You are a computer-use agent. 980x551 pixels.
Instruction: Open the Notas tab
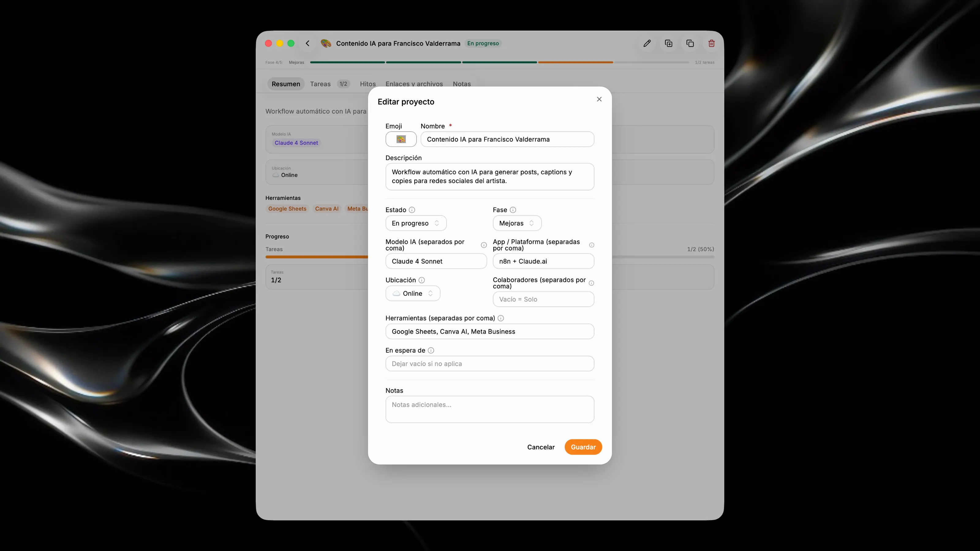462,84
